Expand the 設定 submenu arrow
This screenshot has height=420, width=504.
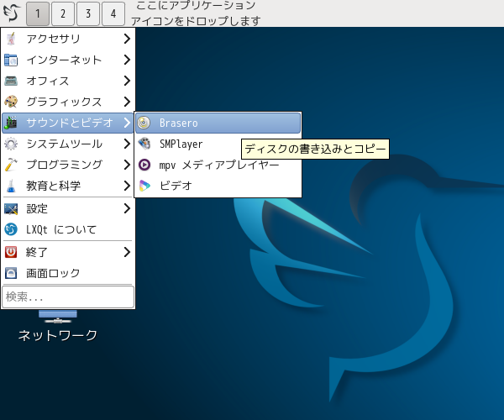(127, 209)
